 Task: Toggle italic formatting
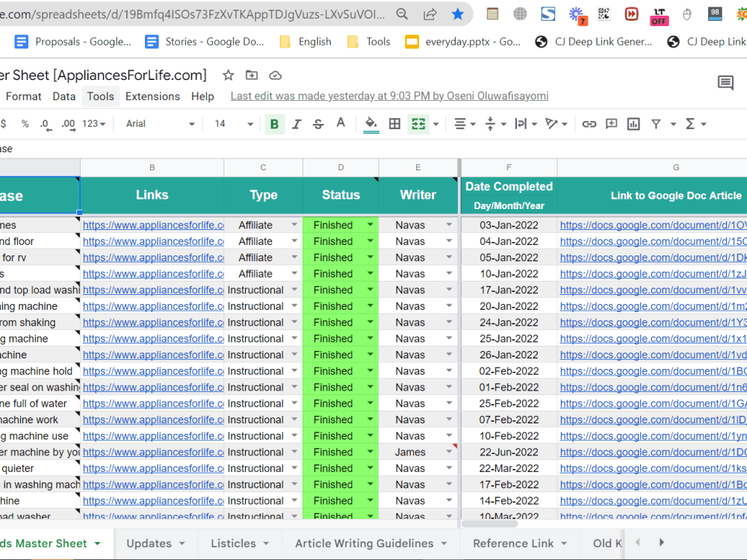297,124
